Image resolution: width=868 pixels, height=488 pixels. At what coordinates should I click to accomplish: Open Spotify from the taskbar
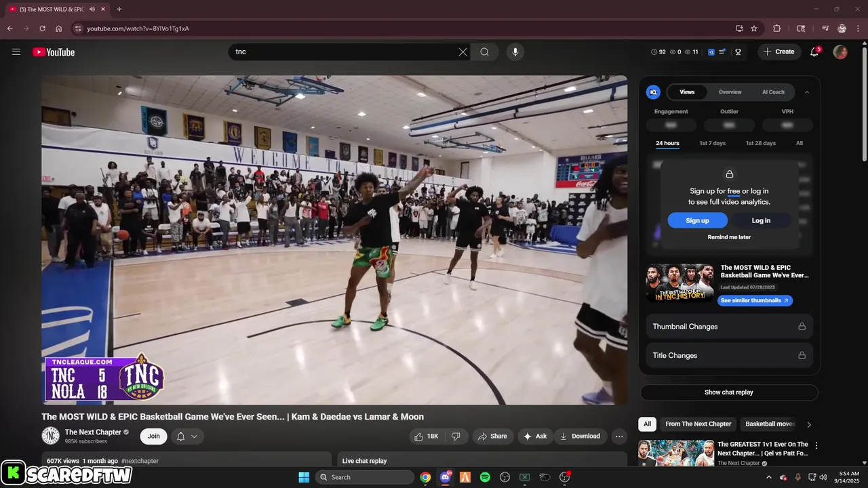(485, 477)
